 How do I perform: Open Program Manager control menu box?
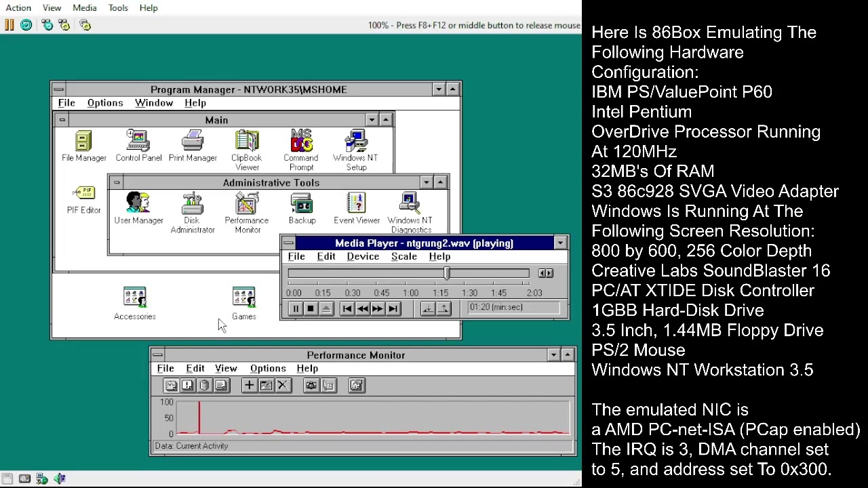click(x=59, y=89)
